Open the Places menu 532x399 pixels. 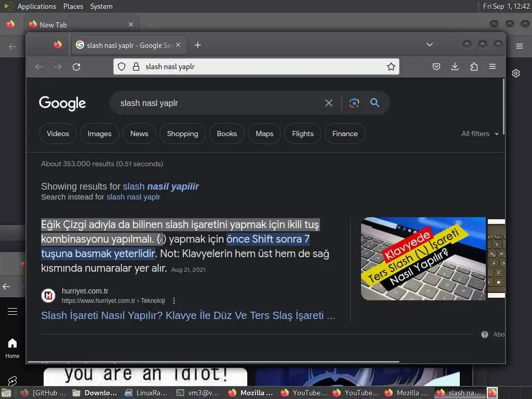pyautogui.click(x=73, y=6)
